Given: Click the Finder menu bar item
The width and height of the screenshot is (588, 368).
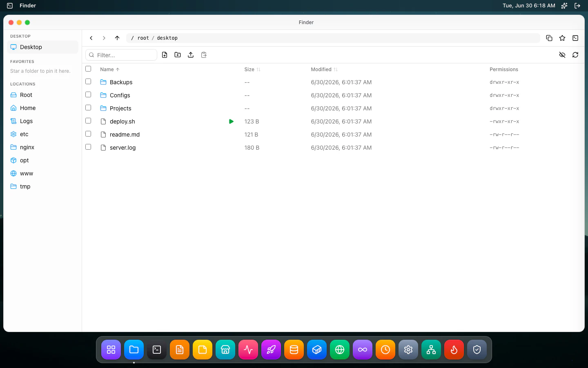Looking at the screenshot, I should (x=28, y=5).
